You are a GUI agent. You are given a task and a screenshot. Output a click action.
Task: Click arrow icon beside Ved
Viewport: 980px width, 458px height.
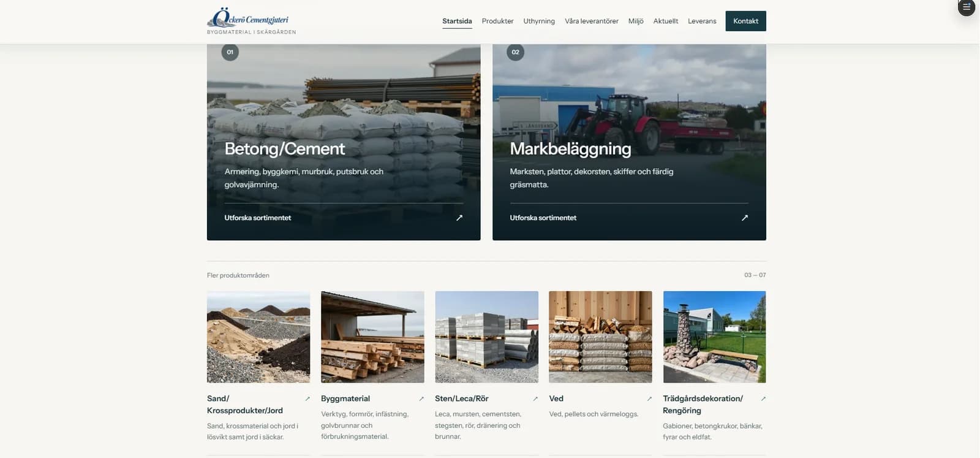(649, 399)
